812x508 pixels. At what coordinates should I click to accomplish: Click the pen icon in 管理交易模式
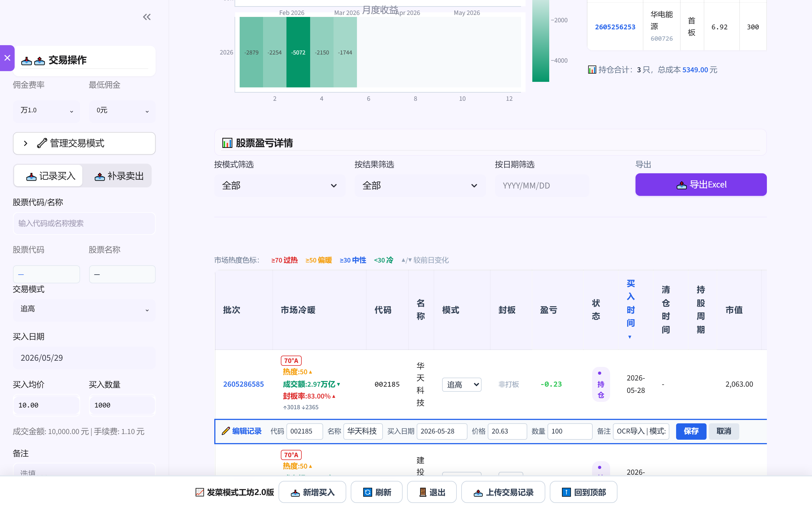tap(42, 143)
